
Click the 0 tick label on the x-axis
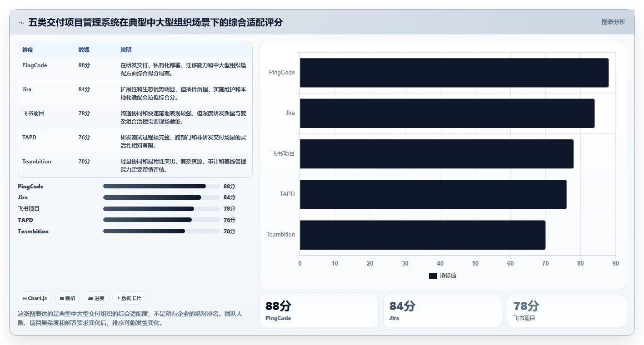click(300, 264)
